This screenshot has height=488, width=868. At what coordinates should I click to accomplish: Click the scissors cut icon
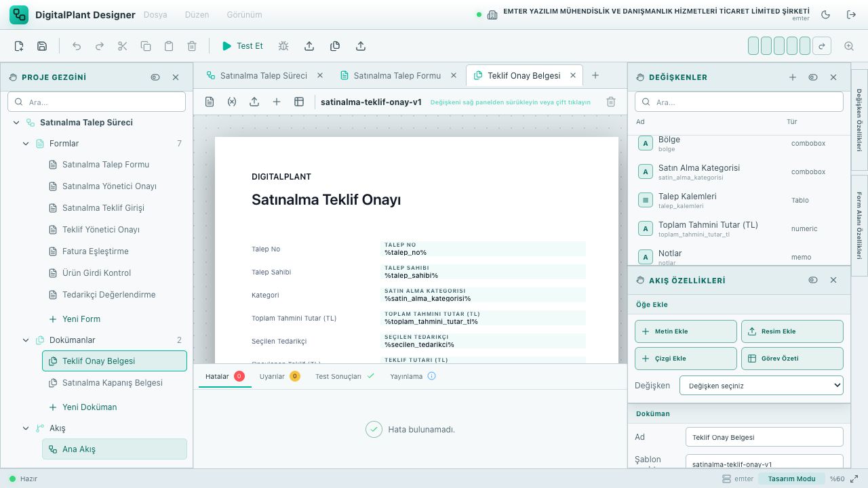123,46
